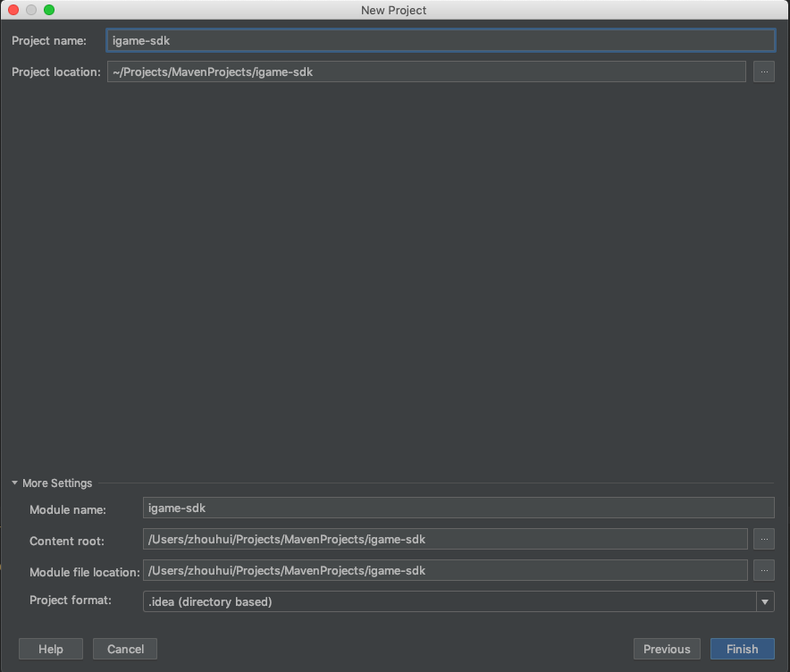This screenshot has height=672, width=790.
Task: Open the Project format combo box
Action: click(458, 601)
